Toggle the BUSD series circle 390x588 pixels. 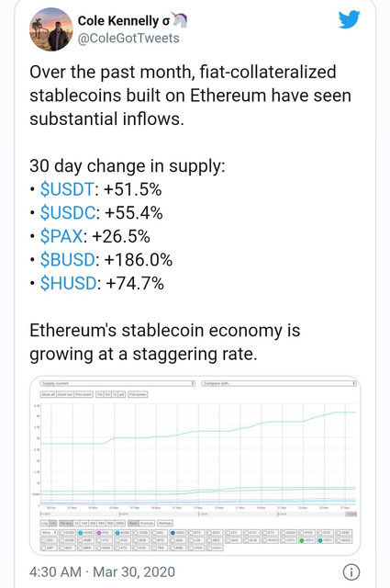pyautogui.click(x=117, y=533)
